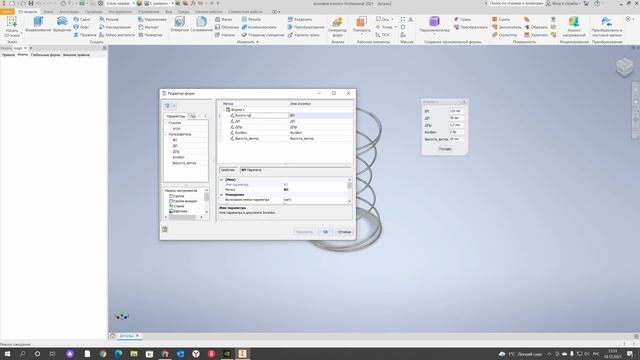Open the Windows Start menu

point(7,354)
